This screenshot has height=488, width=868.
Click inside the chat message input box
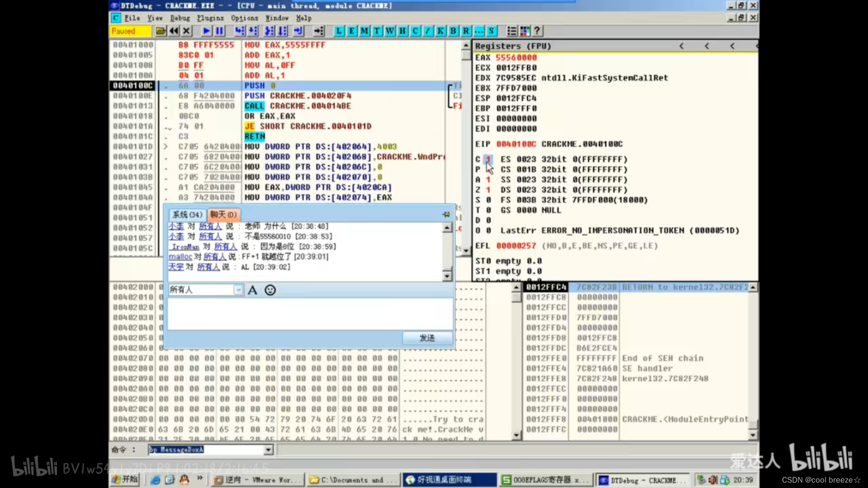coord(310,314)
